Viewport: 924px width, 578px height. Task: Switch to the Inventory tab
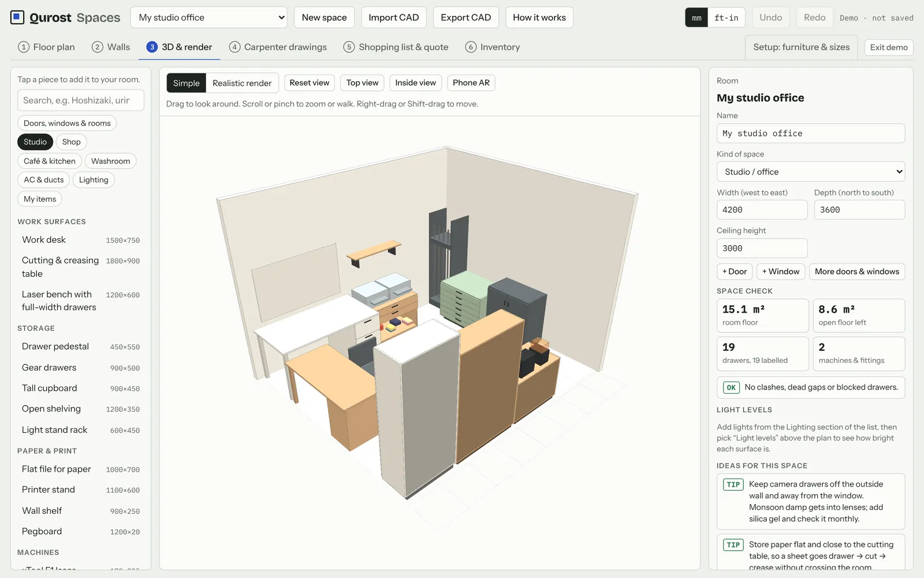click(493, 47)
